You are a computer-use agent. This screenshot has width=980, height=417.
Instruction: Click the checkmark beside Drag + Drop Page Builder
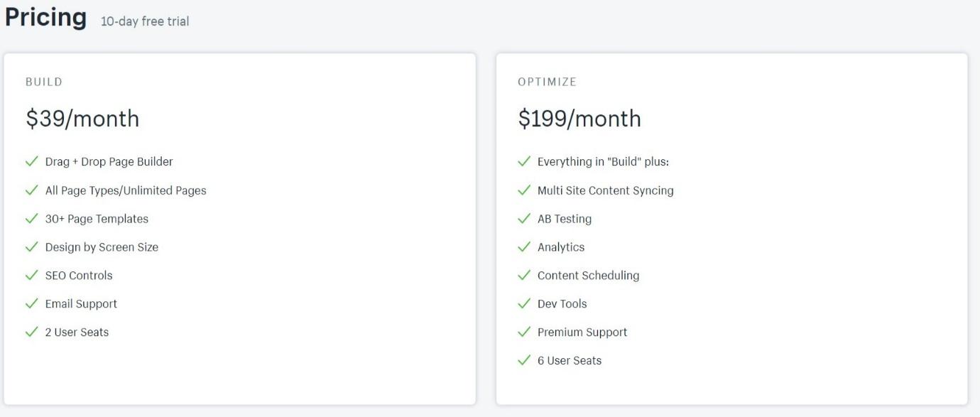(31, 161)
